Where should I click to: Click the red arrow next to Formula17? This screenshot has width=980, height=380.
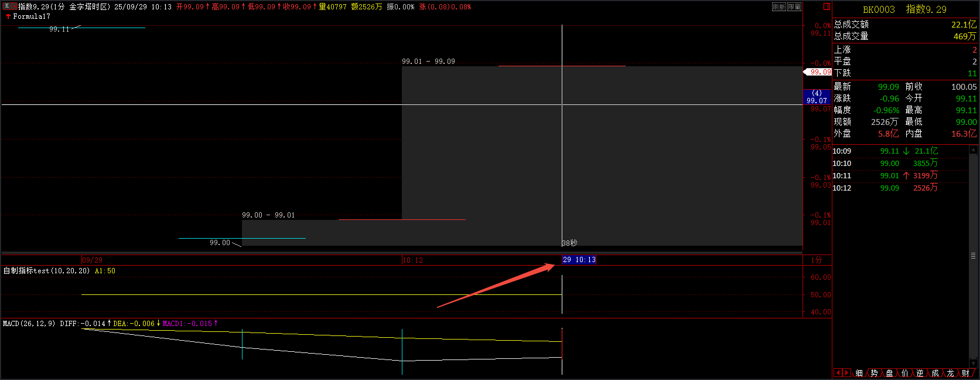pyautogui.click(x=8, y=16)
